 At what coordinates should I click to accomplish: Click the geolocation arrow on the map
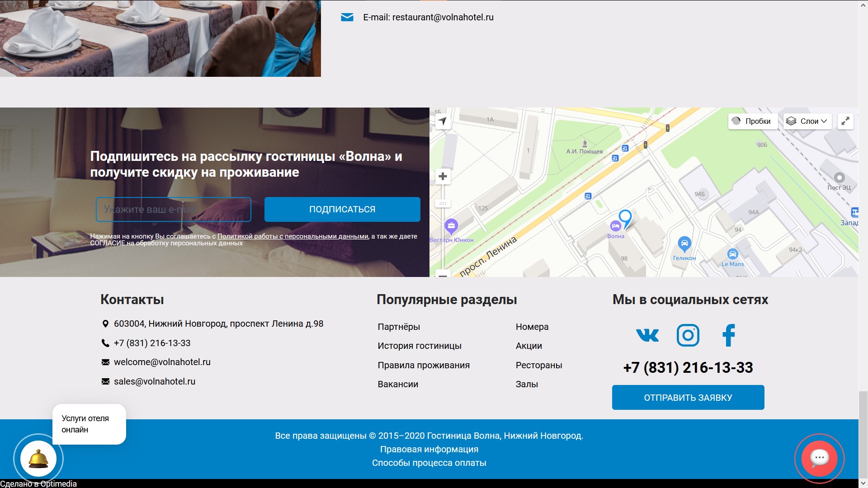(443, 121)
